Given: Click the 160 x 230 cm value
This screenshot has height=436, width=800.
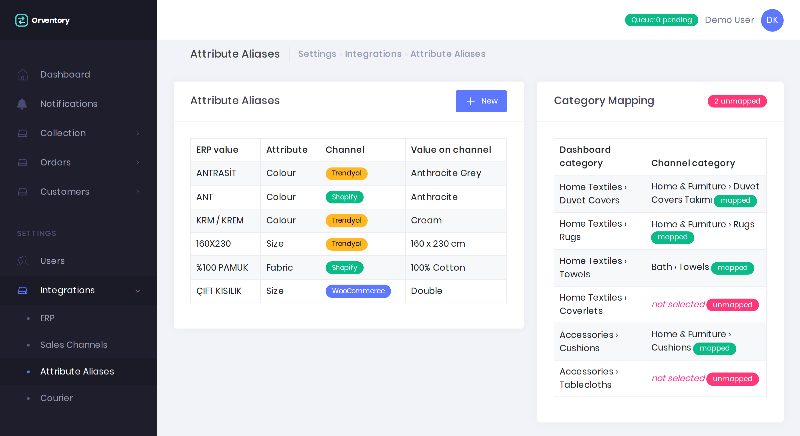Looking at the screenshot, I should tap(438, 244).
